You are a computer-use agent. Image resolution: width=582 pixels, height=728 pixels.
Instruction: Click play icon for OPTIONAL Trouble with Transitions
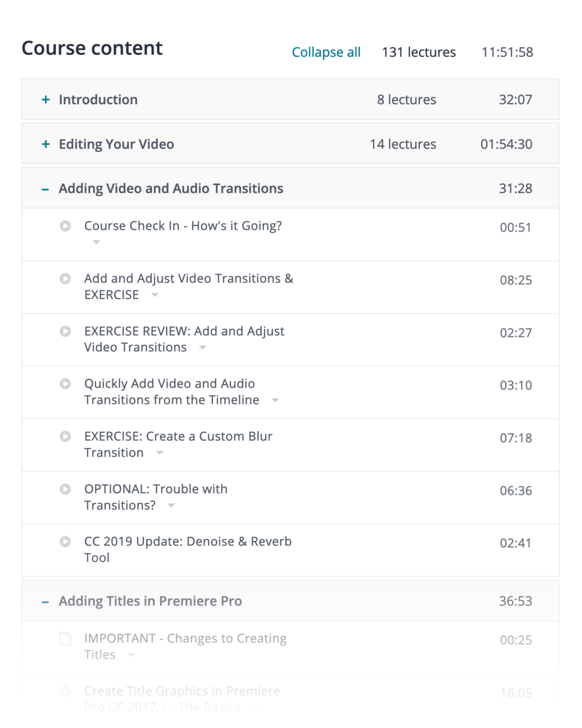click(65, 489)
